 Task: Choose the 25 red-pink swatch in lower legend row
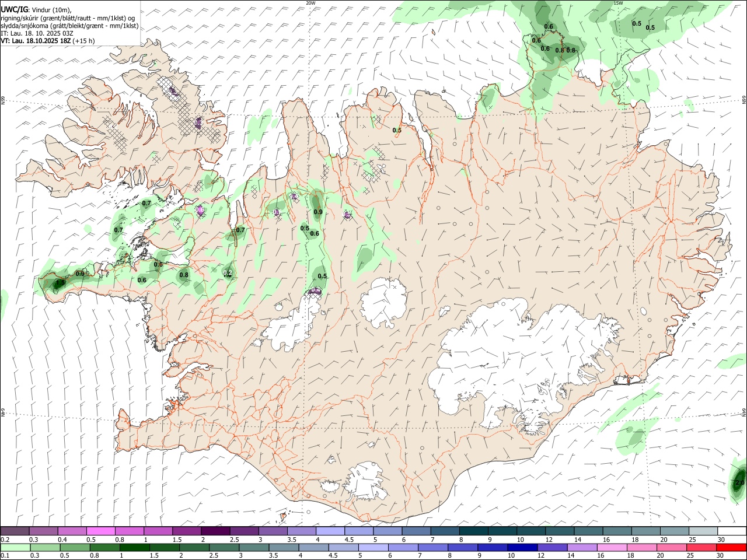point(701,547)
